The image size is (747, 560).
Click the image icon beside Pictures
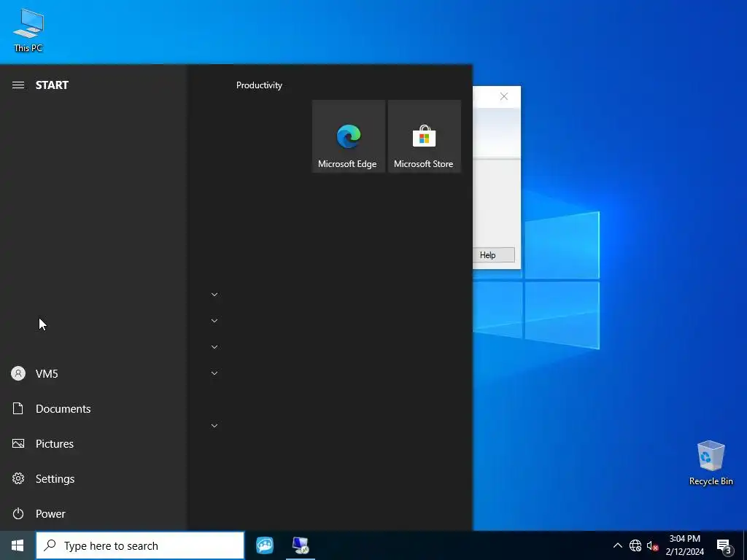click(x=18, y=444)
